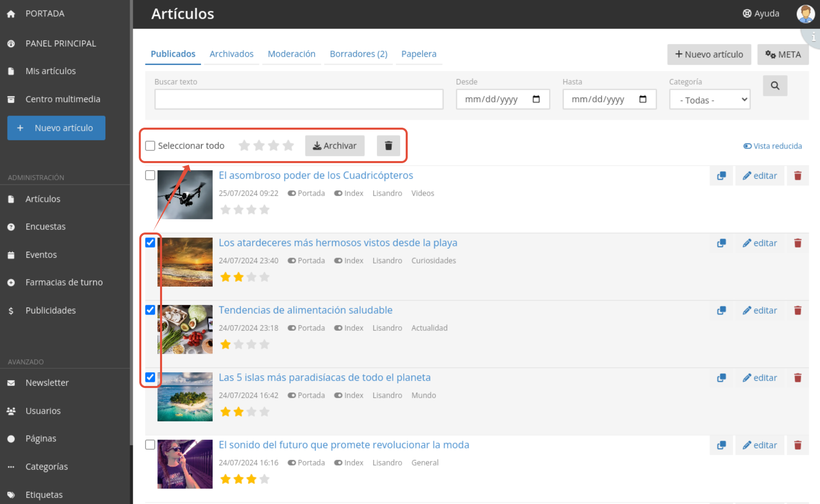Open the sunset beach article thumbnail
This screenshot has width=820, height=504.
185,262
